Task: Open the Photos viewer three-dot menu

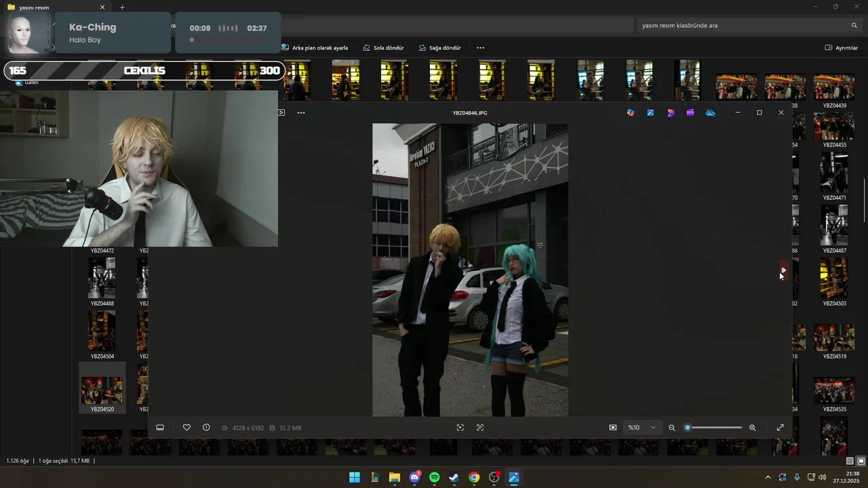Action: [301, 113]
